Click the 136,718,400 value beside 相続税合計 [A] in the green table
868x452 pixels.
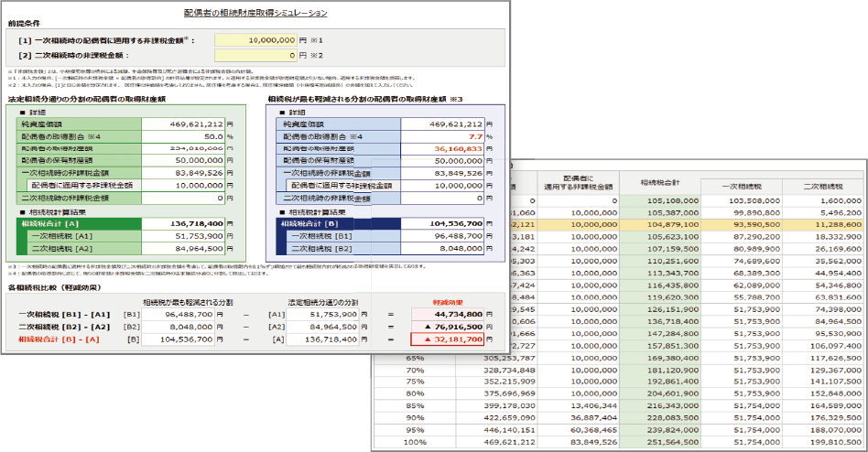point(183,224)
